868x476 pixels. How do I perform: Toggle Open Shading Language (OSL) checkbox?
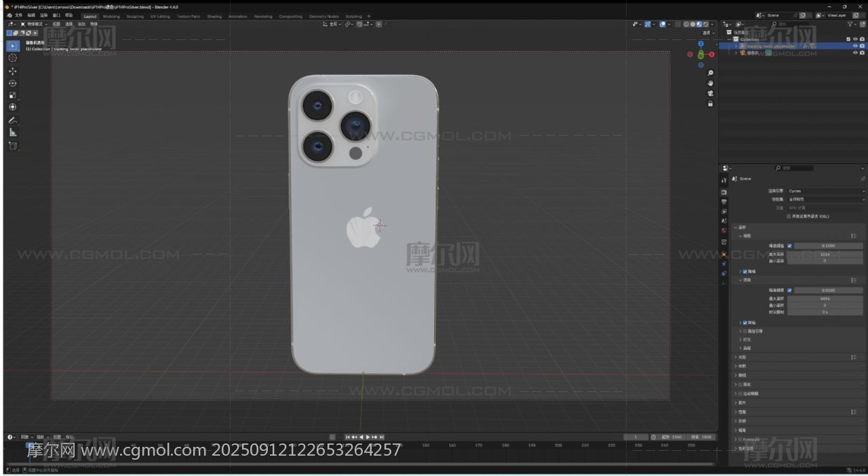789,216
